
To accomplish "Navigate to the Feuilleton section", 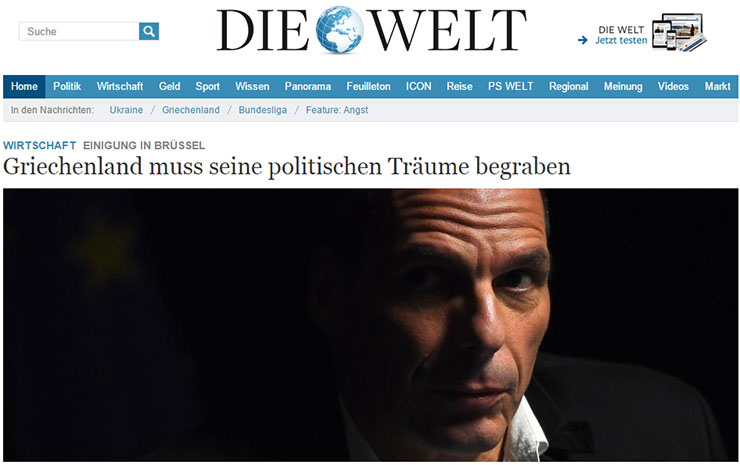I will [369, 86].
